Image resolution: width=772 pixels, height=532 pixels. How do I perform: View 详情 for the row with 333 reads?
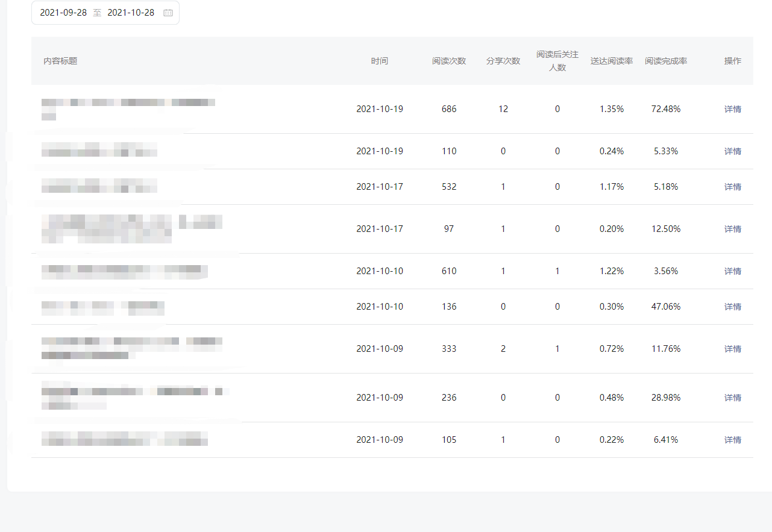point(732,349)
